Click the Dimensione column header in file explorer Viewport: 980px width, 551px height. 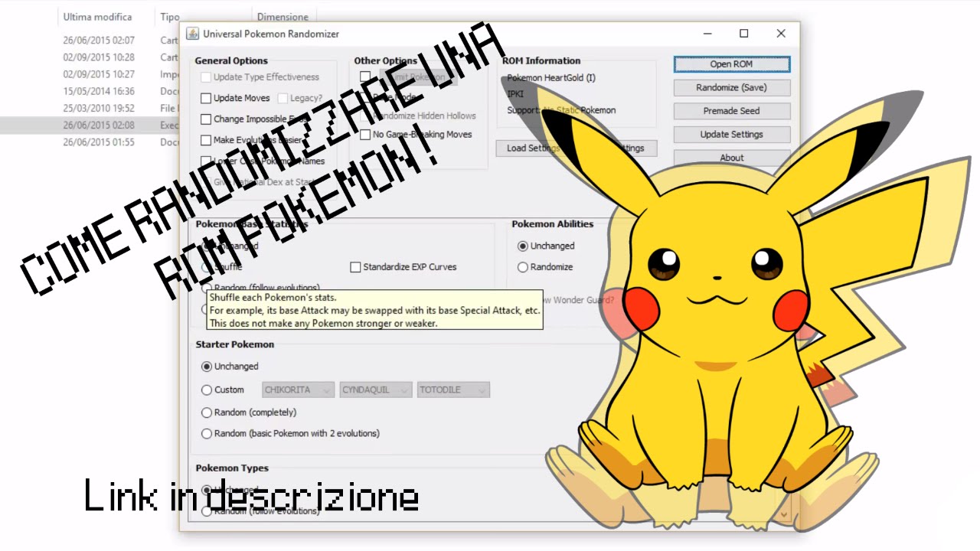(283, 17)
